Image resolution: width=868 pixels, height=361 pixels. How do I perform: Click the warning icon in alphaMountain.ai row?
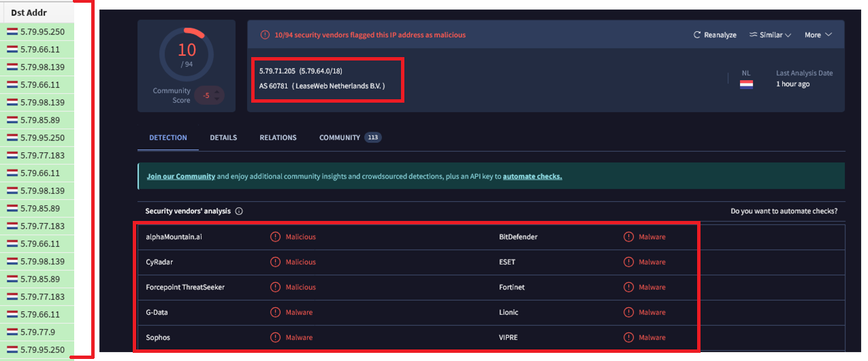(276, 237)
